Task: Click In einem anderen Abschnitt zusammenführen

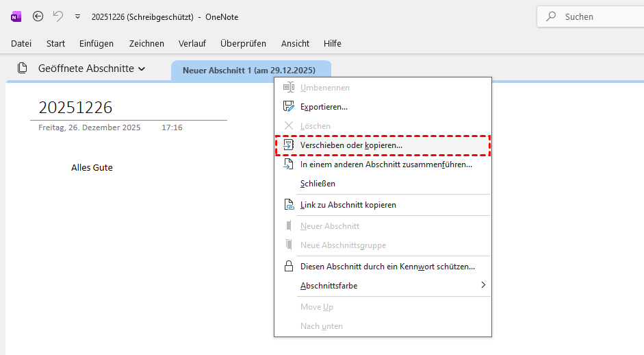Action: (386, 164)
